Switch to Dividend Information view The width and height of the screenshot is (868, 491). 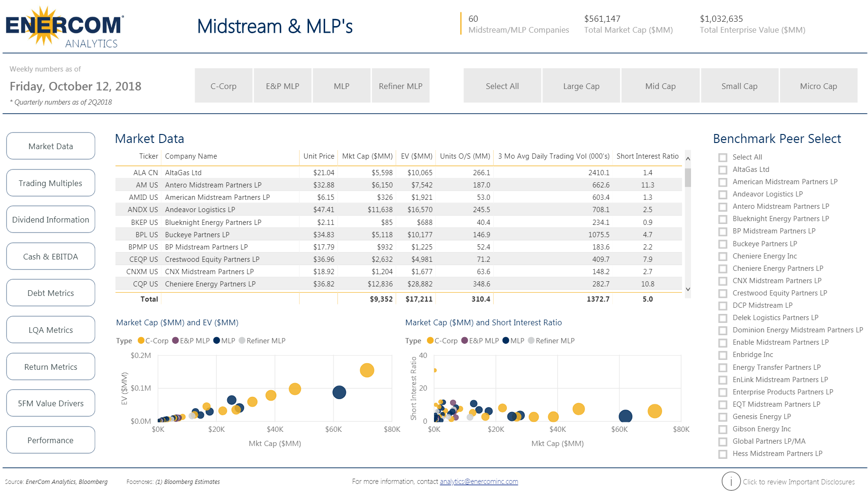(x=51, y=220)
